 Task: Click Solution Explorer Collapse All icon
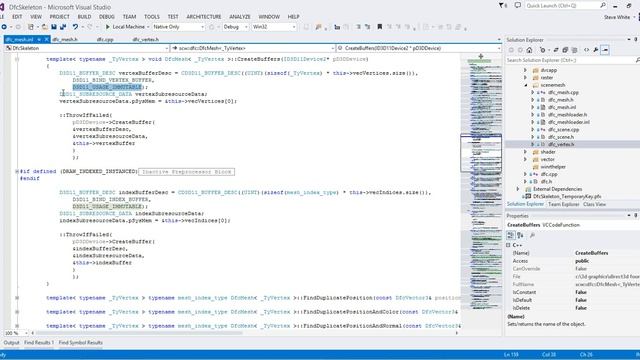coord(565,50)
